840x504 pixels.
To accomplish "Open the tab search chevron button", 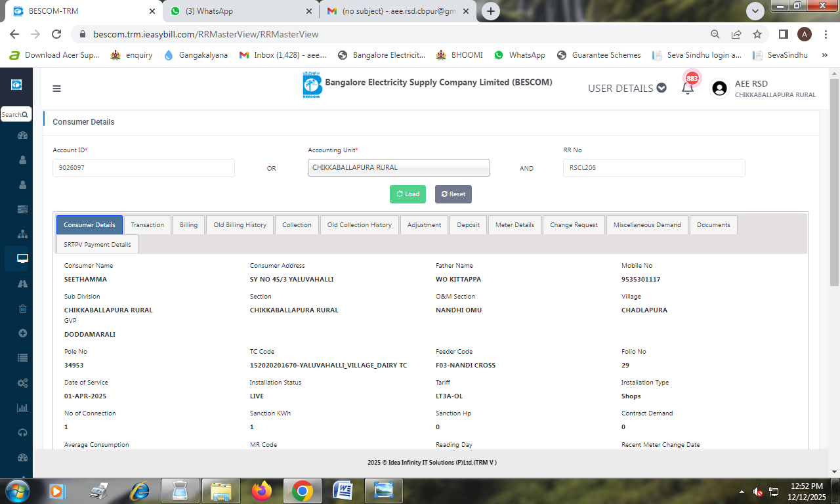I will click(x=756, y=10).
